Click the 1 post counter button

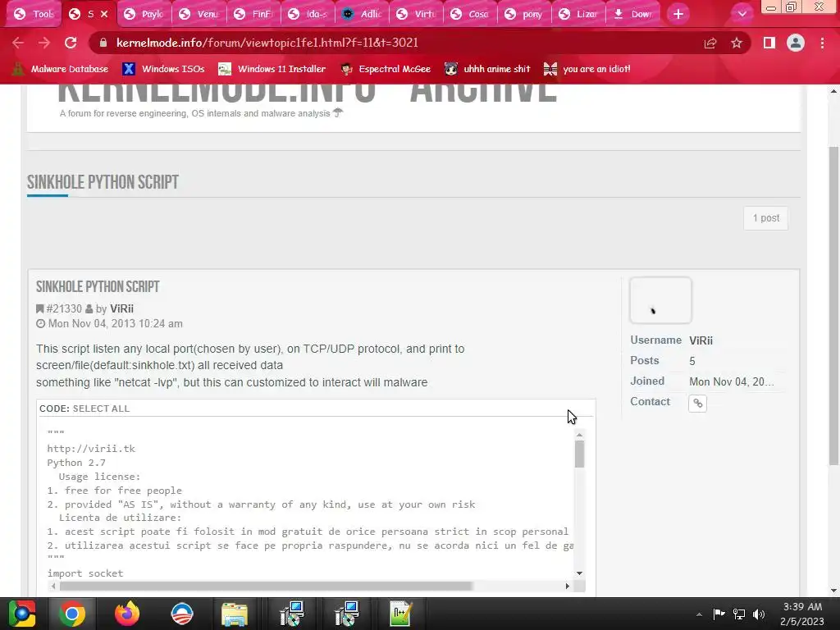(765, 218)
